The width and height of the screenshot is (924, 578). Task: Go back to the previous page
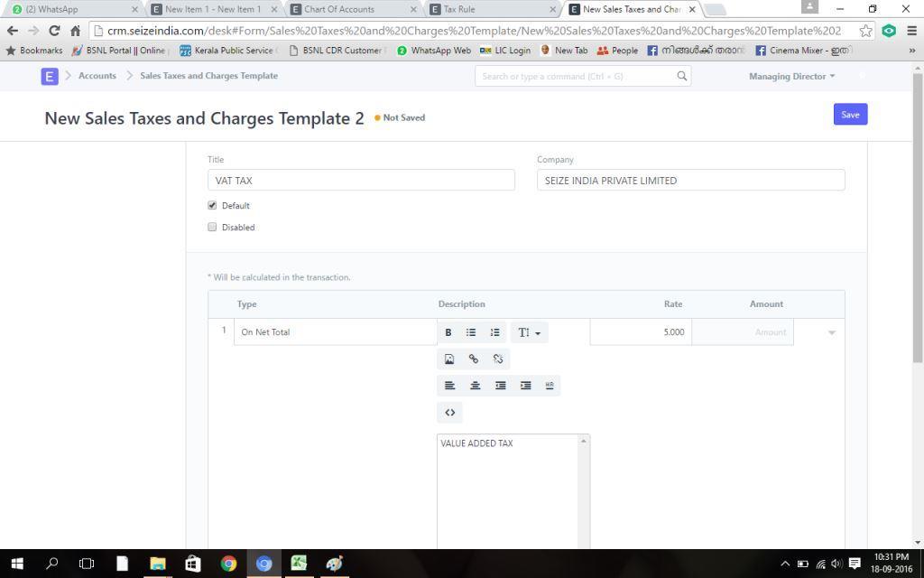point(13,31)
